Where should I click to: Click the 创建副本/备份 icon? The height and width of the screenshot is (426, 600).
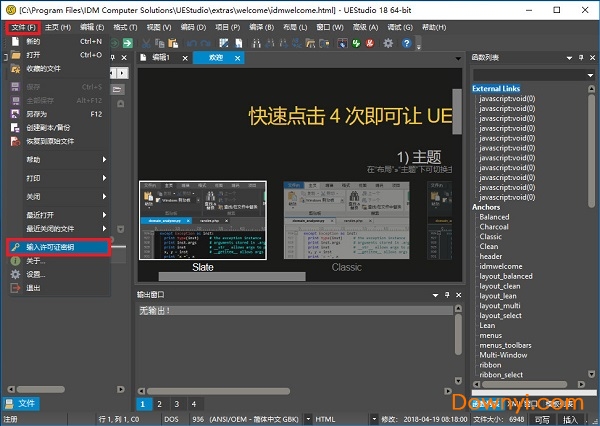15,127
